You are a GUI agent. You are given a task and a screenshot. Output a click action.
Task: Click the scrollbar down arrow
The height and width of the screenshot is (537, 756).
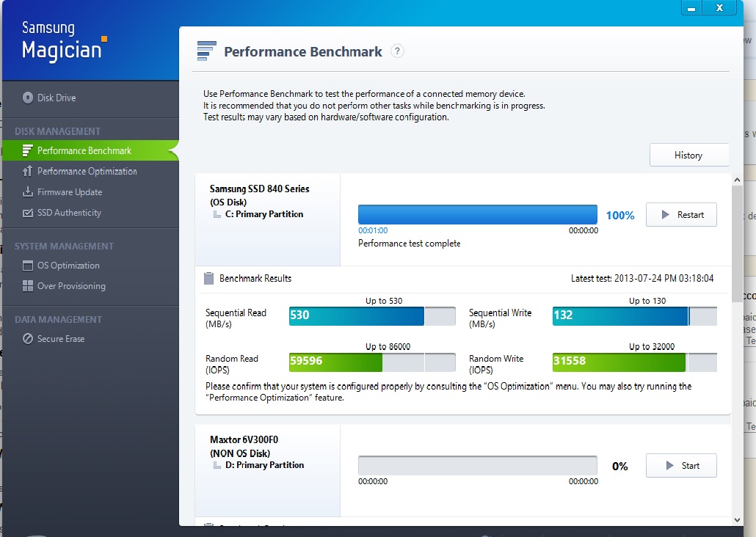coord(737,519)
